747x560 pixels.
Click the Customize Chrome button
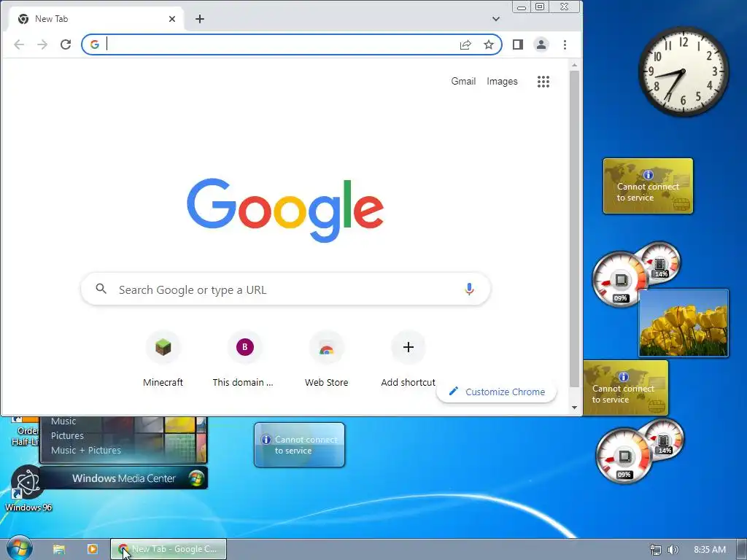(497, 392)
